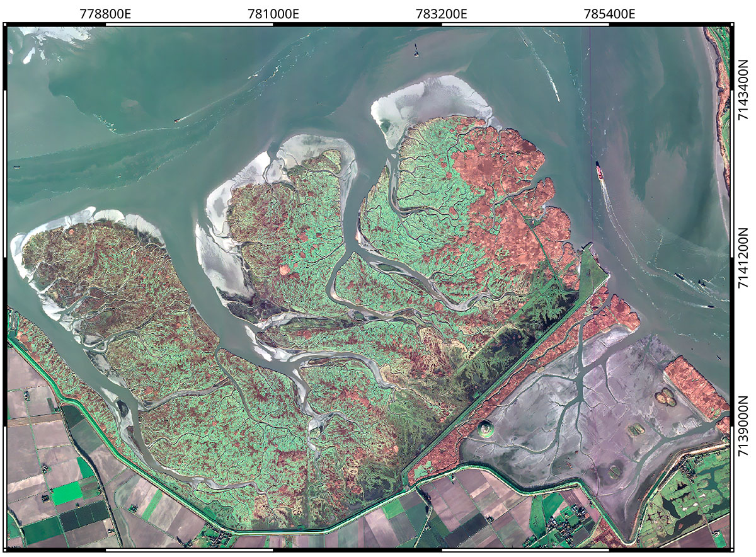This screenshot has width=756, height=557.
Task: Click the 7141200N northing label
Action: pos(744,258)
